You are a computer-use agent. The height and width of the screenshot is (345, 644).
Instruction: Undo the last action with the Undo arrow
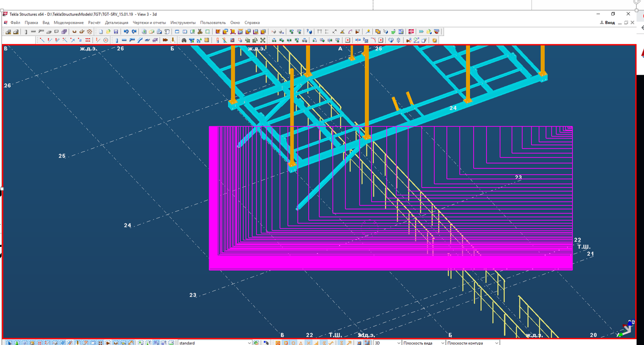click(x=126, y=32)
